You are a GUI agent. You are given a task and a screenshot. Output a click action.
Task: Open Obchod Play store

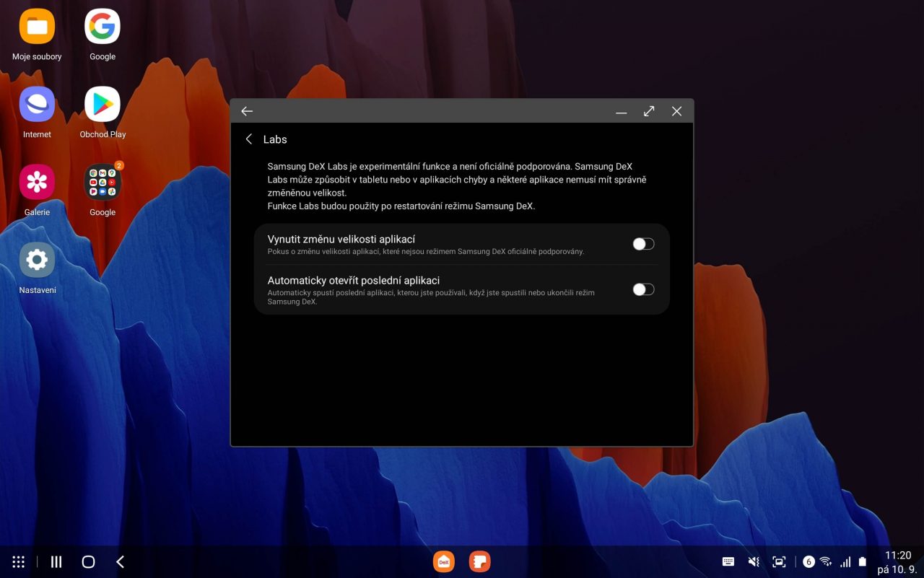click(x=103, y=105)
